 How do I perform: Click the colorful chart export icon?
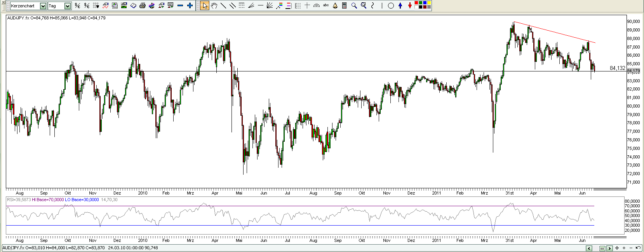151,5
